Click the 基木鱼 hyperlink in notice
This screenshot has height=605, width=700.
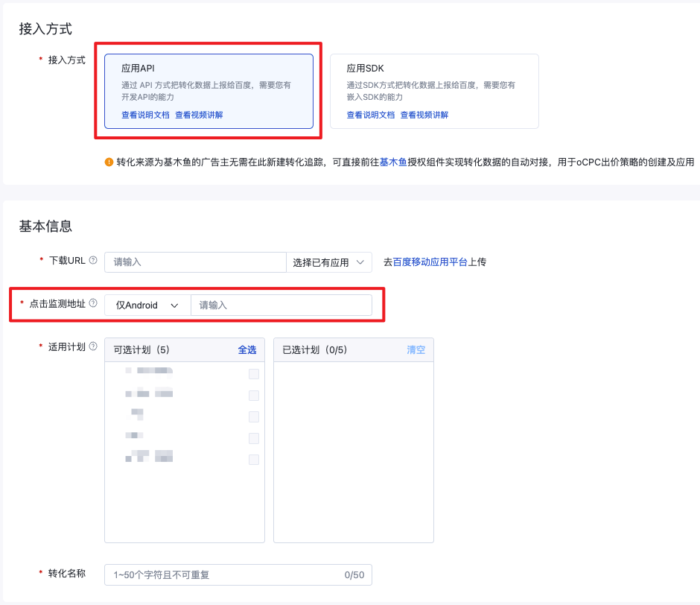click(x=393, y=162)
